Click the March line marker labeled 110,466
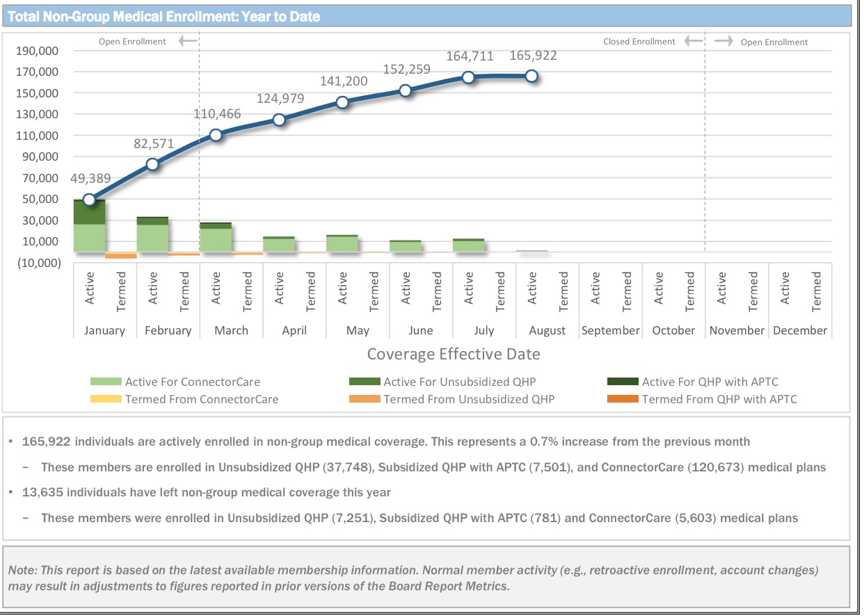This screenshot has height=616, width=864. (x=216, y=135)
